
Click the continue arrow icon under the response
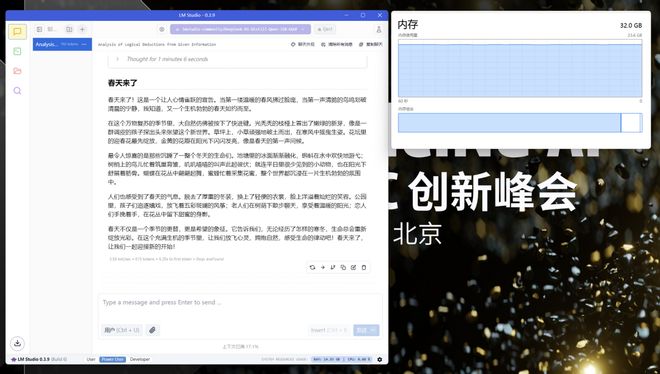322,267
